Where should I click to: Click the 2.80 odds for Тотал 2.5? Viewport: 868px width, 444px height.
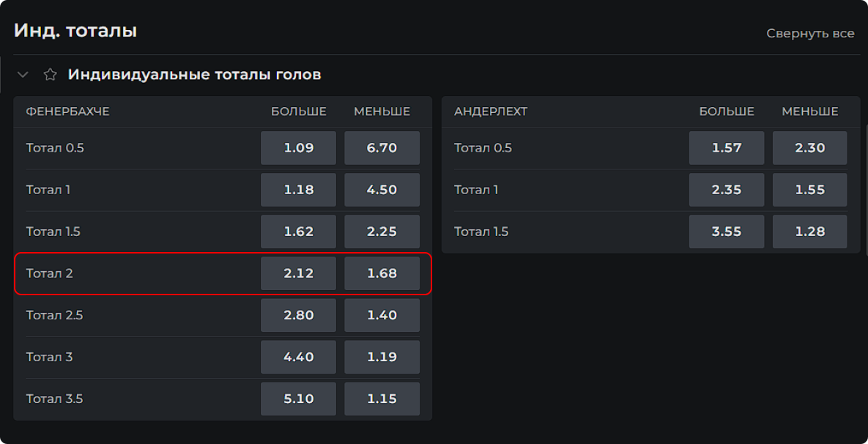(298, 315)
